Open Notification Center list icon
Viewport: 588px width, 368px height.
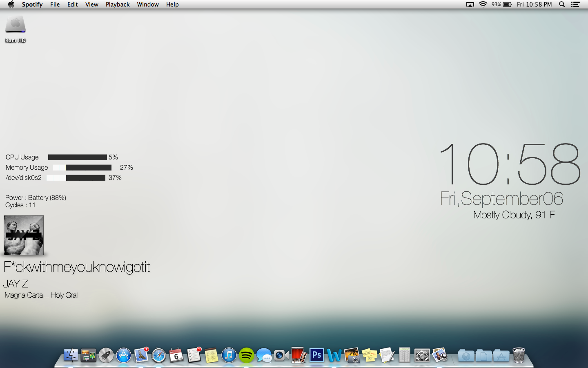[x=575, y=4]
